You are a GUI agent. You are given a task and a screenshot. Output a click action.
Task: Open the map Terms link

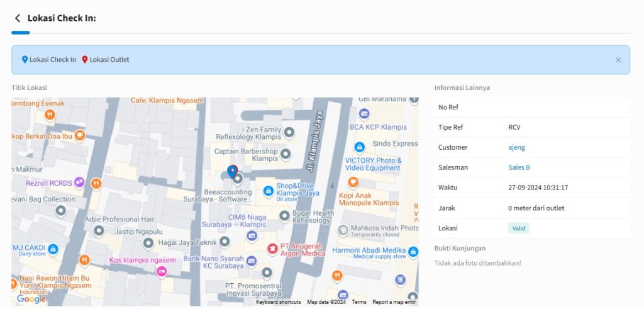tap(359, 302)
